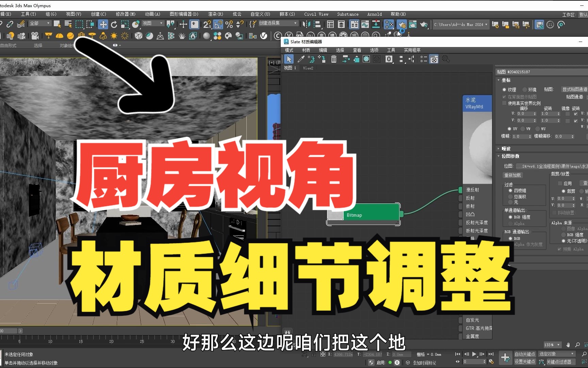Click the Bitmap node in view
This screenshot has width=588, height=368.
pyautogui.click(x=363, y=215)
